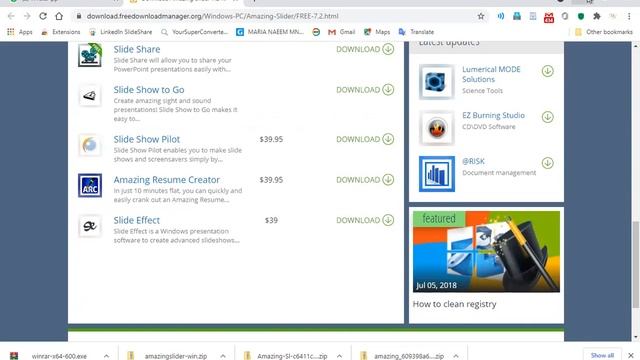
Task: Download Lumerical MODE Solutions via arrow icon
Action: pyautogui.click(x=547, y=71)
